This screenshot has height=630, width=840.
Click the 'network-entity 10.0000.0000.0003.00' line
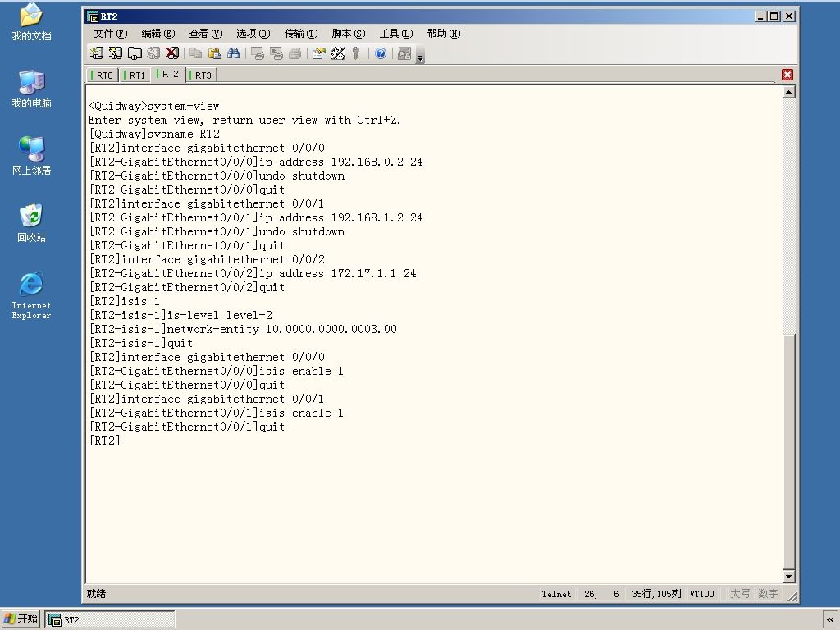tap(243, 329)
